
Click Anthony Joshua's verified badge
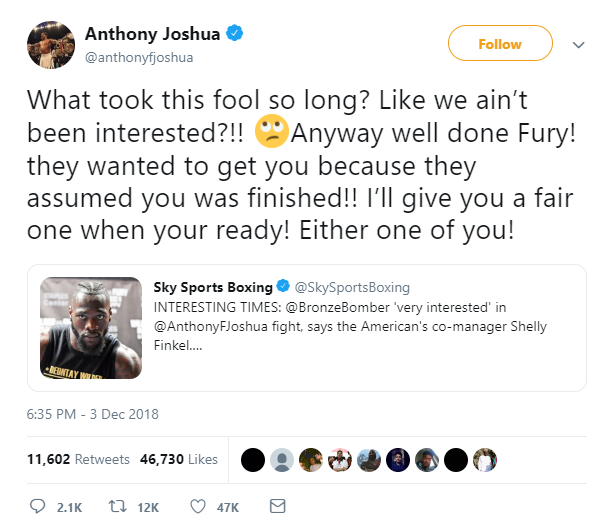pos(234,34)
